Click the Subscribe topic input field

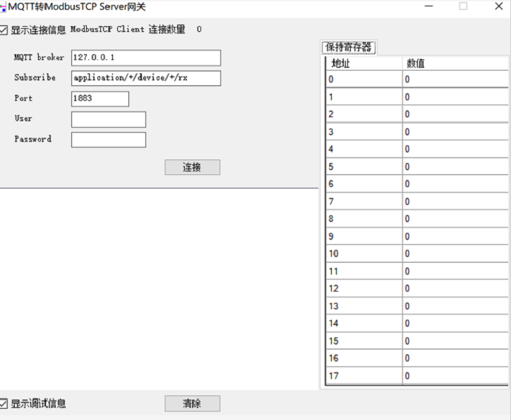coord(146,78)
